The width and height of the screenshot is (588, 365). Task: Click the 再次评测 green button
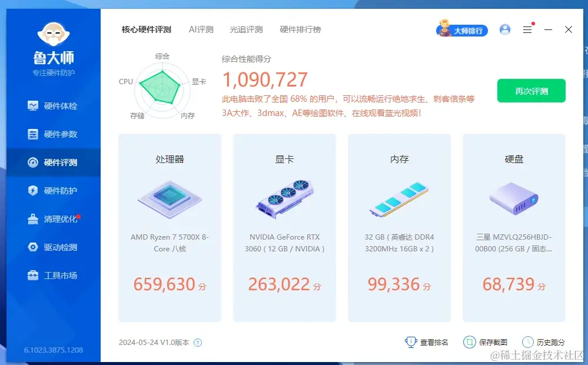[531, 91]
